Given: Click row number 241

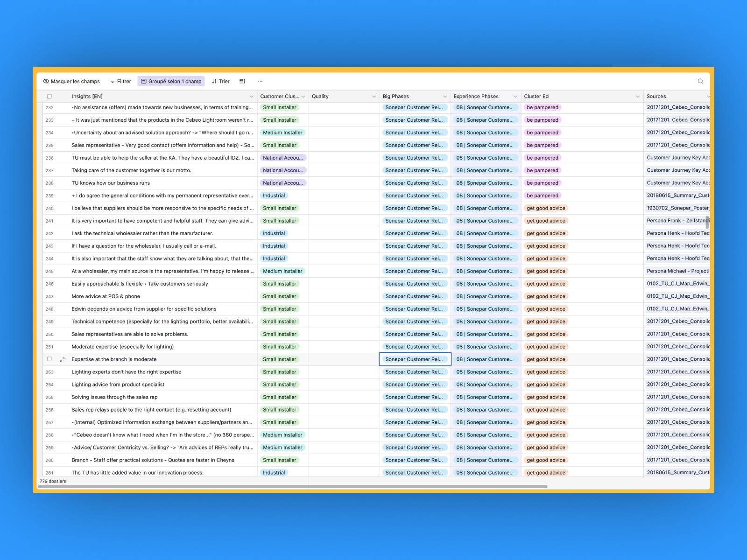Looking at the screenshot, I should click(x=49, y=221).
